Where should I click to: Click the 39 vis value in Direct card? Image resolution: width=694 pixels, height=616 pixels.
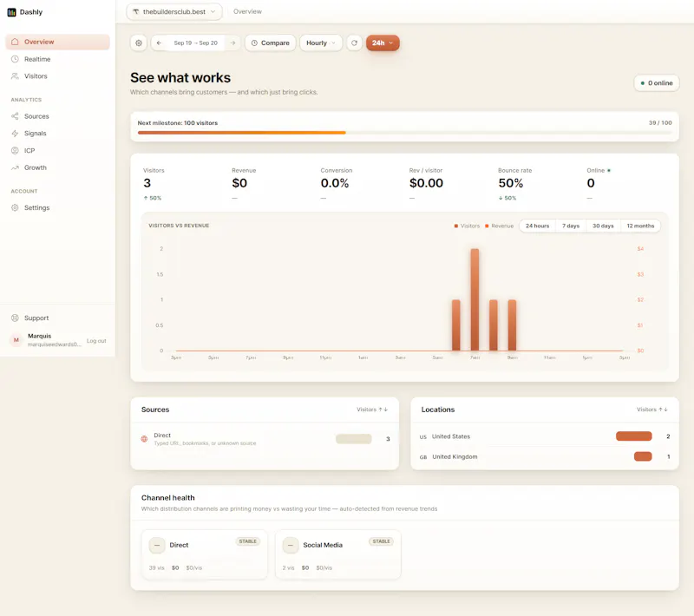click(156, 567)
